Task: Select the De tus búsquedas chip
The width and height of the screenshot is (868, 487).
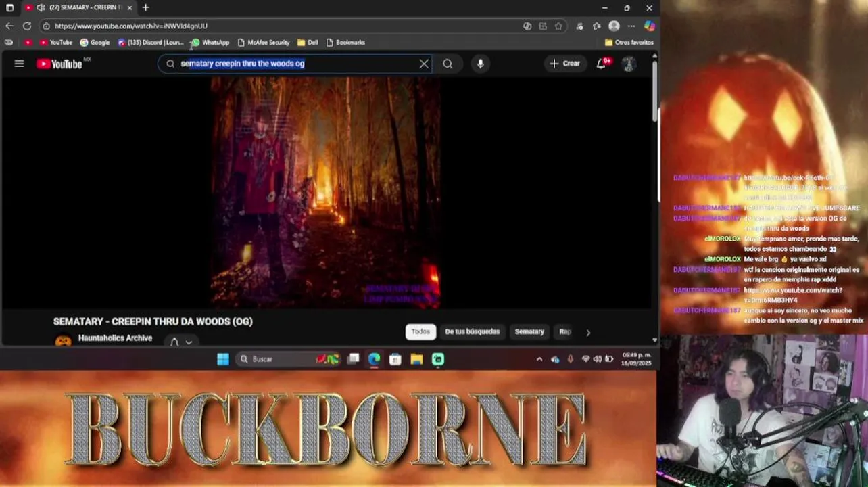Action: (x=472, y=331)
